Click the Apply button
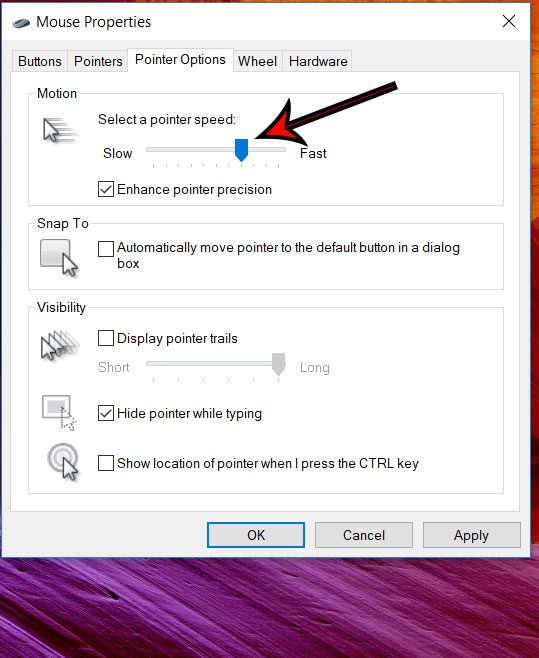The width and height of the screenshot is (539, 658). 471,535
